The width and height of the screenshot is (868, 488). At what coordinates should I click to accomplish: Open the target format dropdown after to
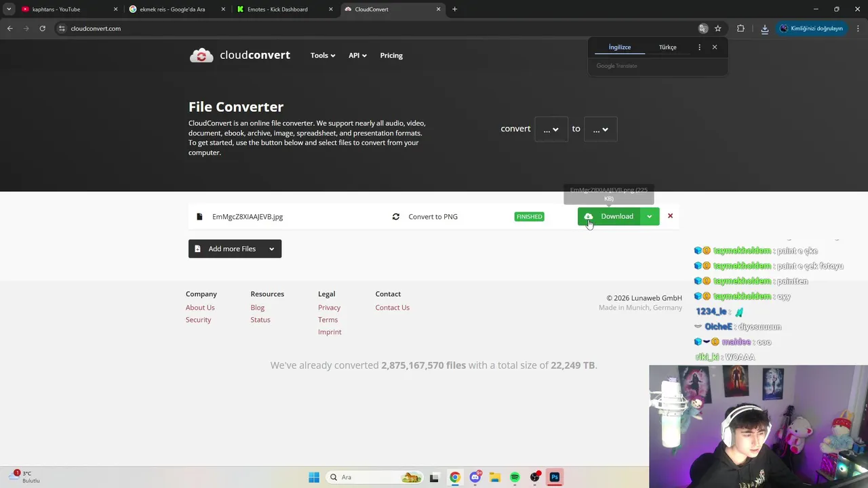601,129
